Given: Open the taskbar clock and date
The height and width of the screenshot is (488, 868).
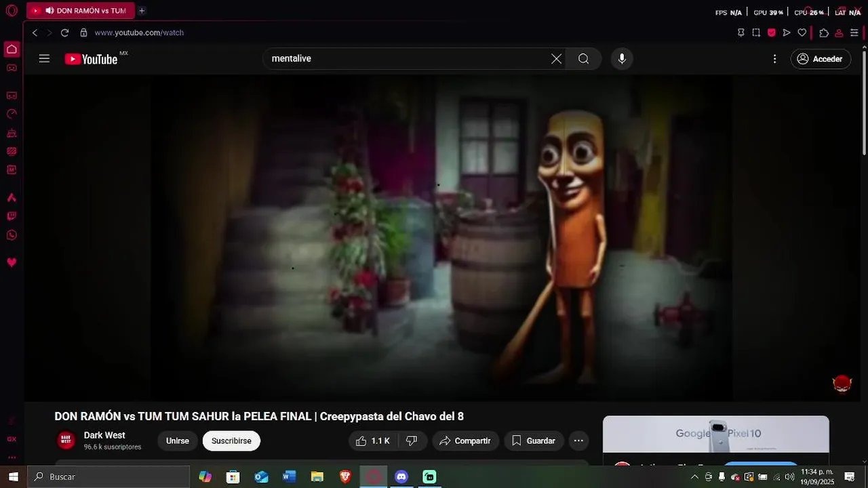Looking at the screenshot, I should 817,476.
